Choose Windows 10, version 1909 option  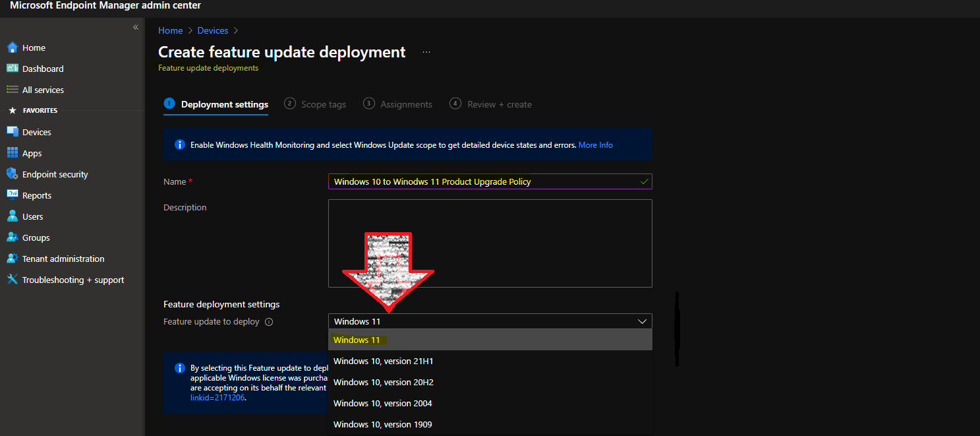point(490,424)
